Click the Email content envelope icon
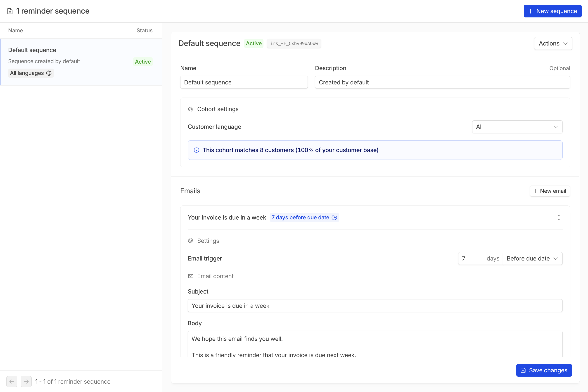588x392 pixels. [191, 276]
